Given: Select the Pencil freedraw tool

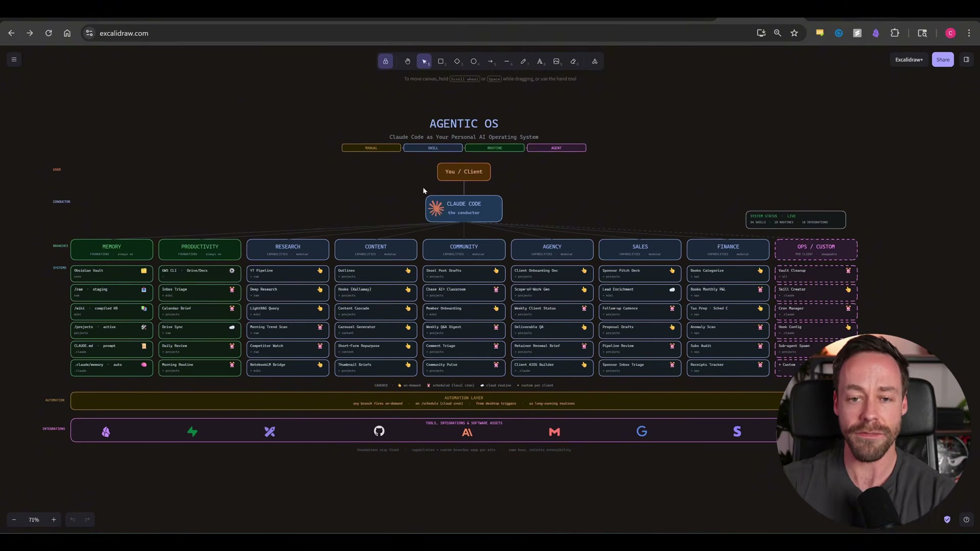Looking at the screenshot, I should click(x=523, y=61).
